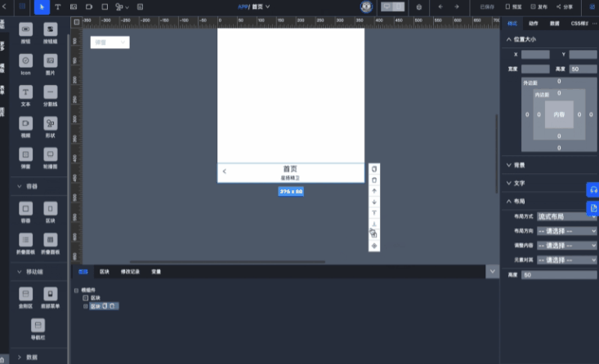Pick the 导航栏 (navigation bar) component
Image resolution: width=599 pixels, height=364 pixels.
coord(38,328)
